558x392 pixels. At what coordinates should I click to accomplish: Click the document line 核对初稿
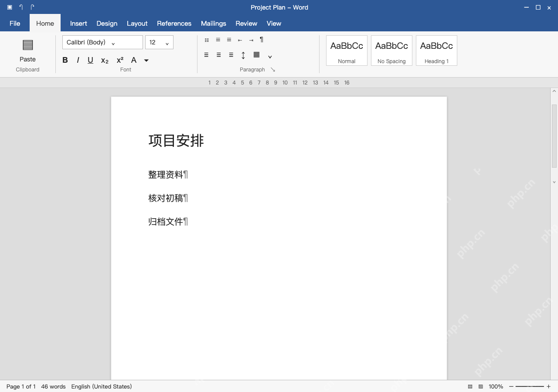pyautogui.click(x=166, y=198)
